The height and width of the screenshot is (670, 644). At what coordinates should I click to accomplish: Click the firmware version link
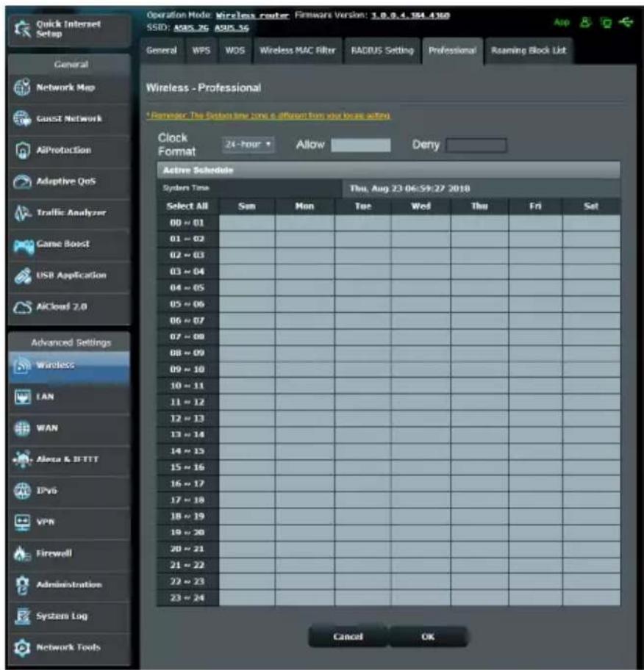point(410,16)
